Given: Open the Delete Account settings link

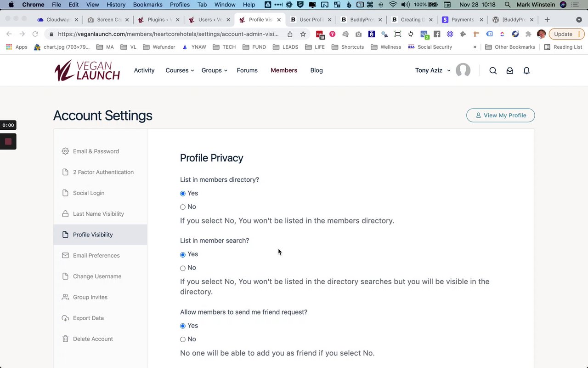Looking at the screenshot, I should pos(93,339).
